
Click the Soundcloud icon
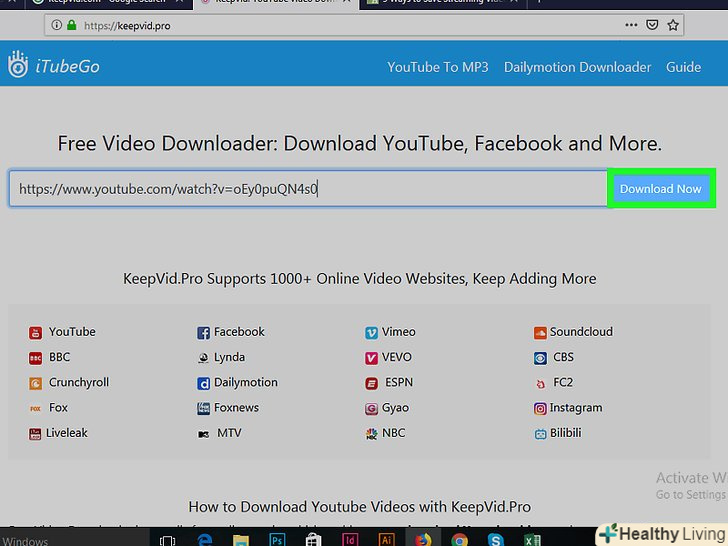pyautogui.click(x=540, y=332)
